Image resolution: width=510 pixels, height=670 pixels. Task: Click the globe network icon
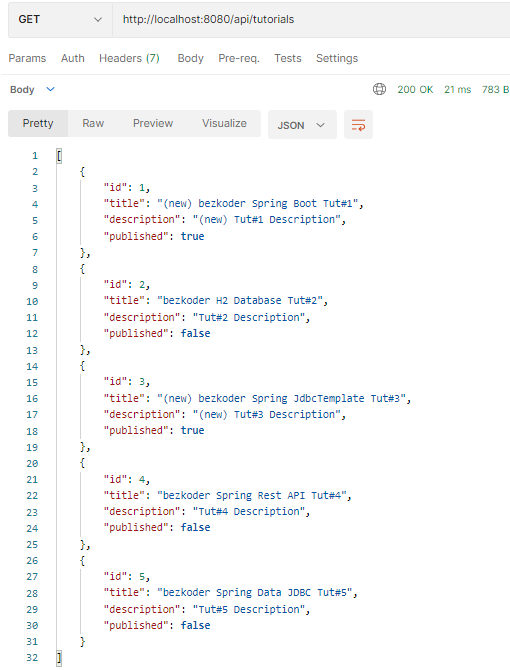pyautogui.click(x=379, y=89)
